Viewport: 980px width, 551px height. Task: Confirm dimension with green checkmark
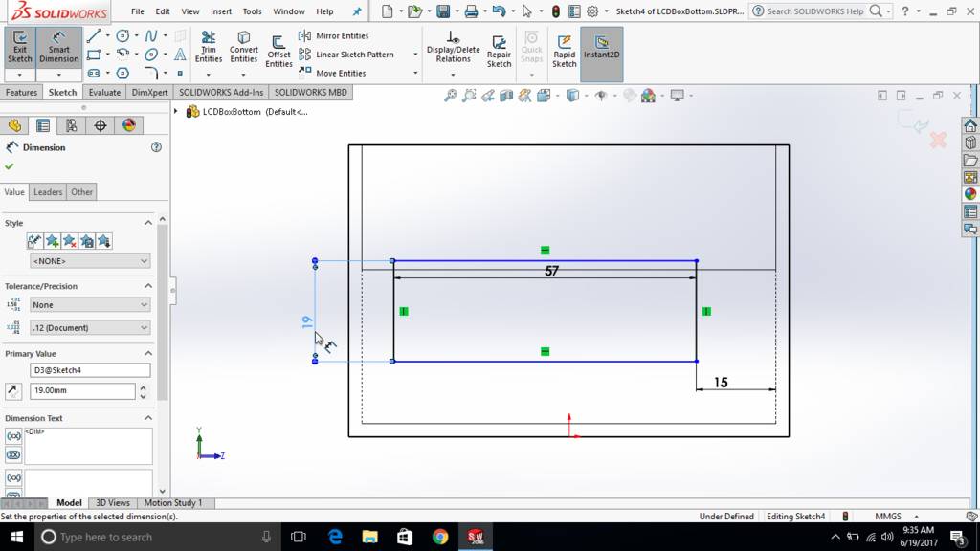(9, 166)
